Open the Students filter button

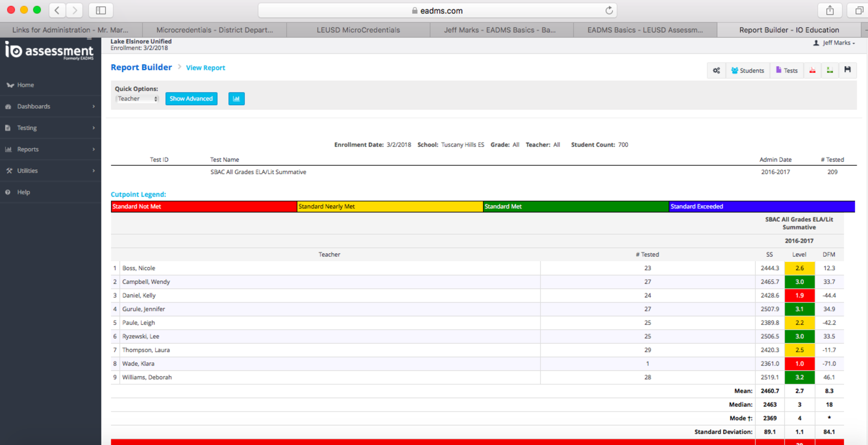[748, 70]
